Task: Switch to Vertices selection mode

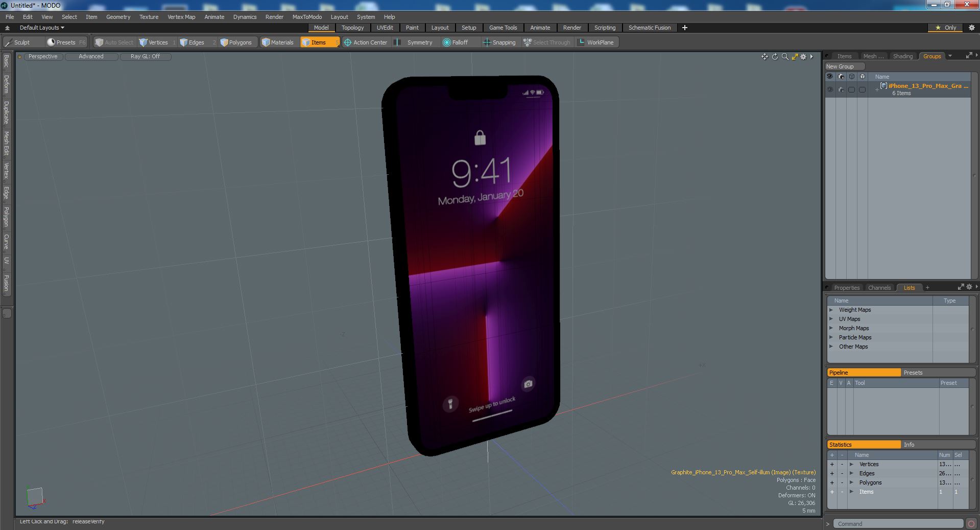Action: 157,42
